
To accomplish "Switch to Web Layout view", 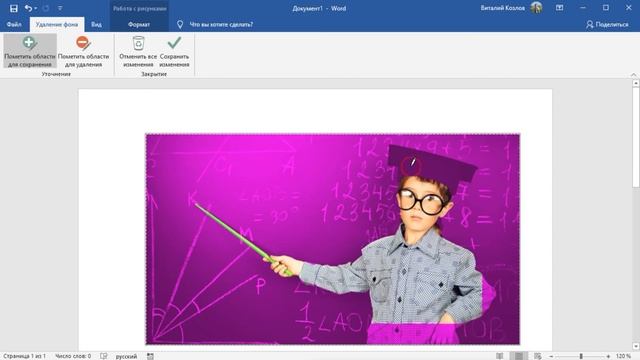I will [538, 356].
